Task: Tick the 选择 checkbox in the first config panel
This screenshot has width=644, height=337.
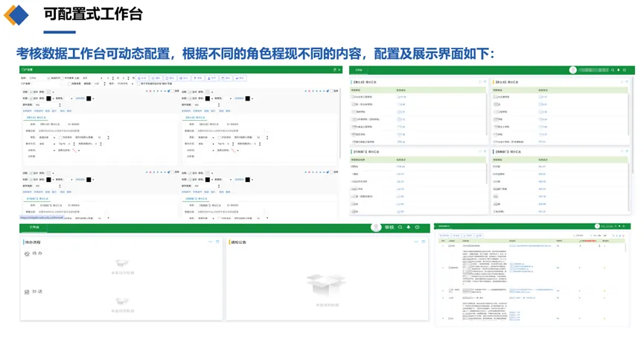Action: pos(173,91)
